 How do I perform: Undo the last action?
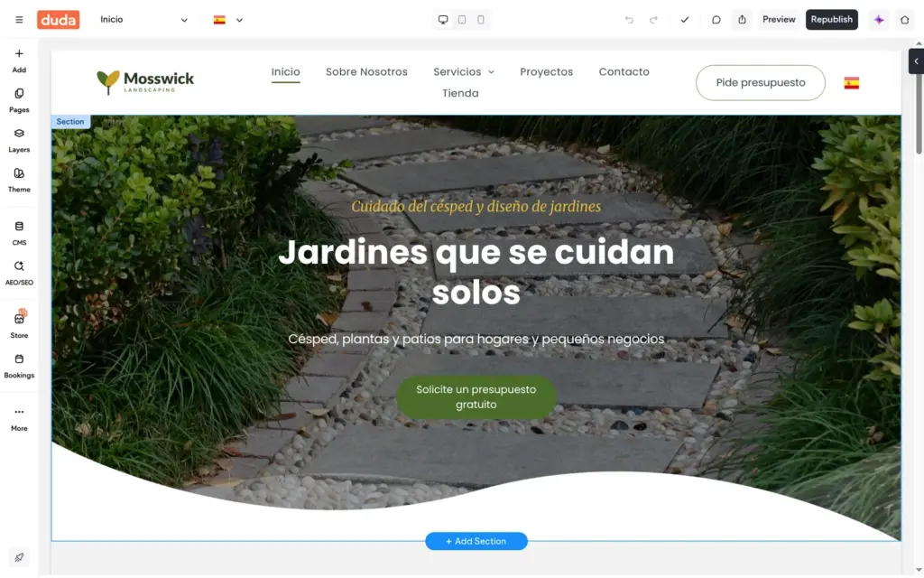629,20
